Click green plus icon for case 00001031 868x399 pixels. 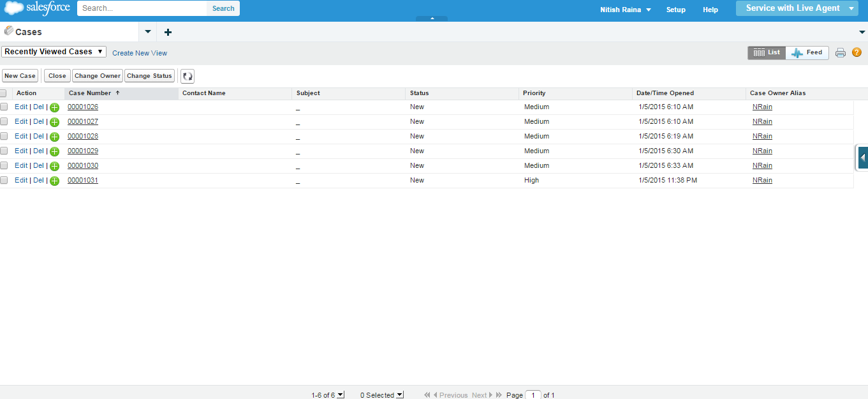(55, 181)
